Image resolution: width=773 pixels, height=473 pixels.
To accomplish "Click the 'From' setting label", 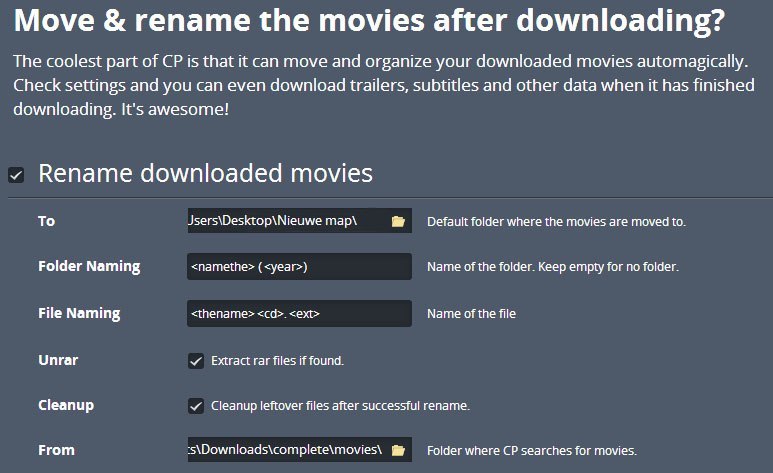I will 57,450.
